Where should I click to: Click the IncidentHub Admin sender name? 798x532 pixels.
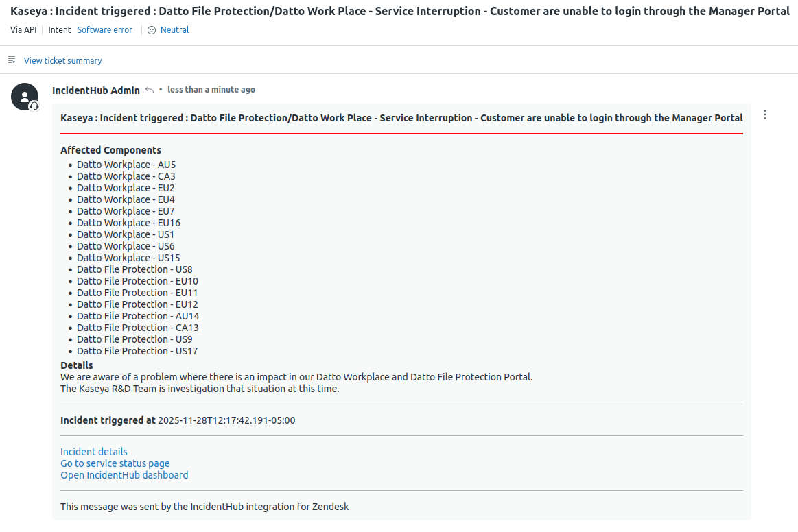[96, 90]
